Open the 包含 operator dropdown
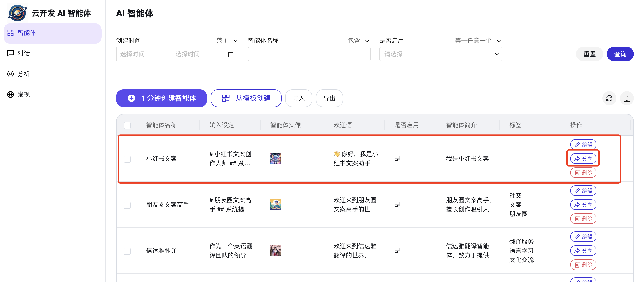 pyautogui.click(x=359, y=41)
